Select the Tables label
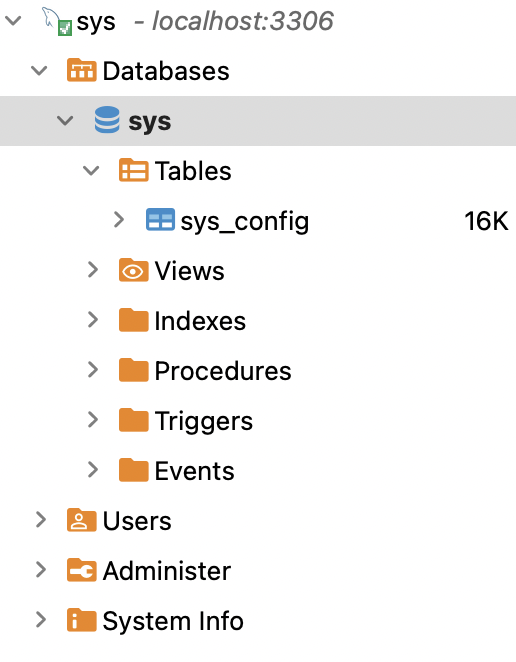Image resolution: width=516 pixels, height=662 pixels. (193, 171)
